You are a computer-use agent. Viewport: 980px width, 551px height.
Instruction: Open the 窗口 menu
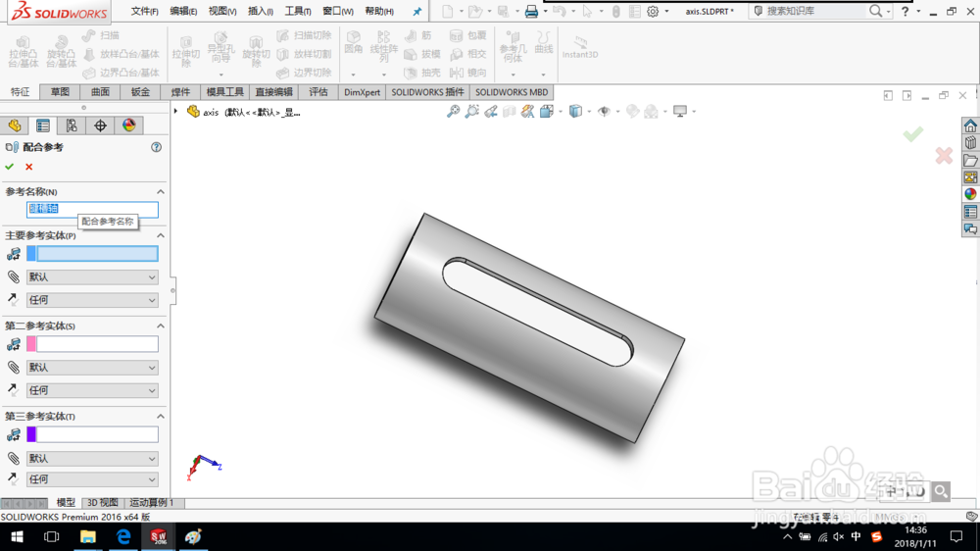pyautogui.click(x=337, y=11)
